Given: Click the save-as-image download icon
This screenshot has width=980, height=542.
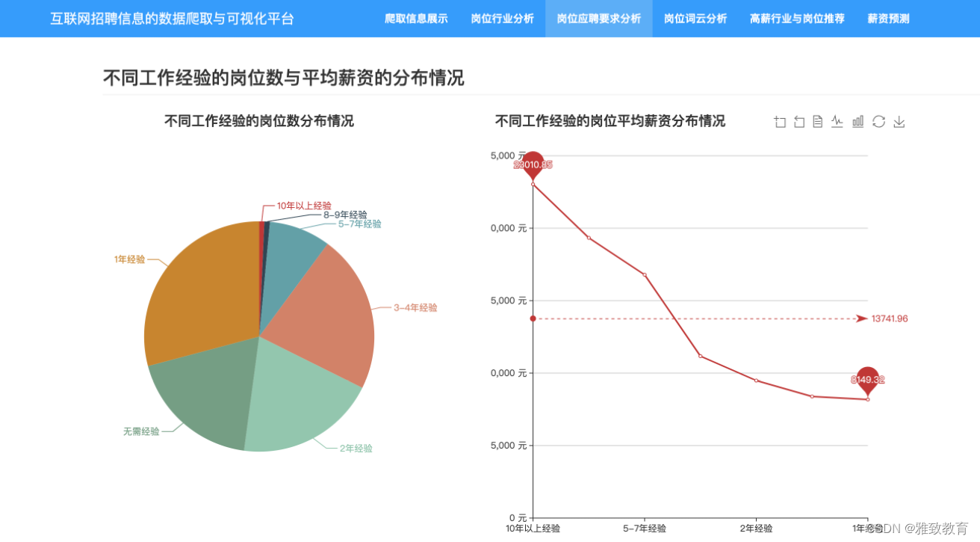Looking at the screenshot, I should (899, 122).
